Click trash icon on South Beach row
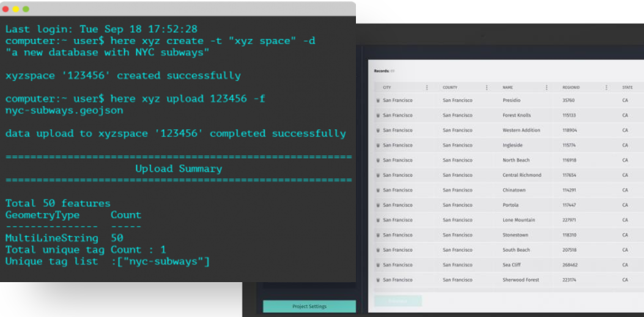644x317 pixels. tap(378, 250)
